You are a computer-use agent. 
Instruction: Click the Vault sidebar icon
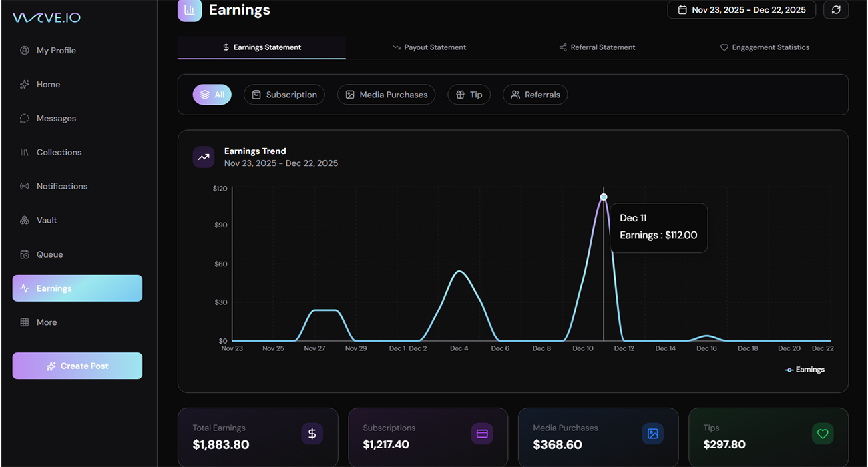(25, 220)
